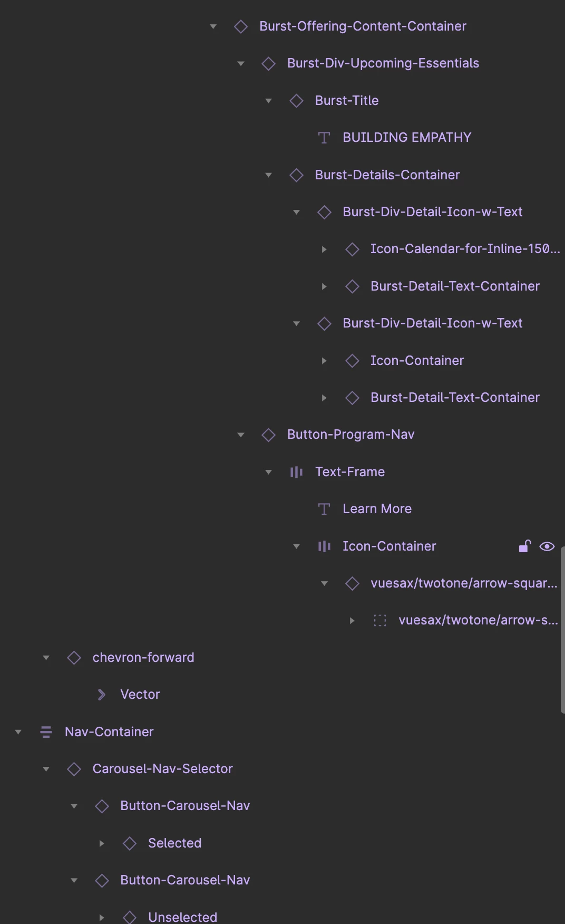The image size is (565, 924).
Task: Collapse the Burst-Offering-Content-Container group arrow
Action: click(213, 26)
